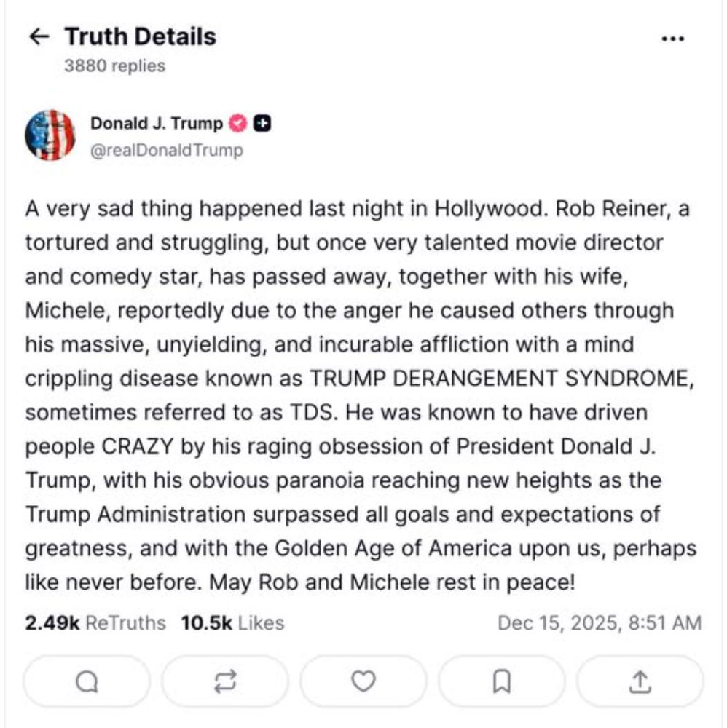The width and height of the screenshot is (727, 728).
Task: Go back using the left arrow
Action: [39, 37]
